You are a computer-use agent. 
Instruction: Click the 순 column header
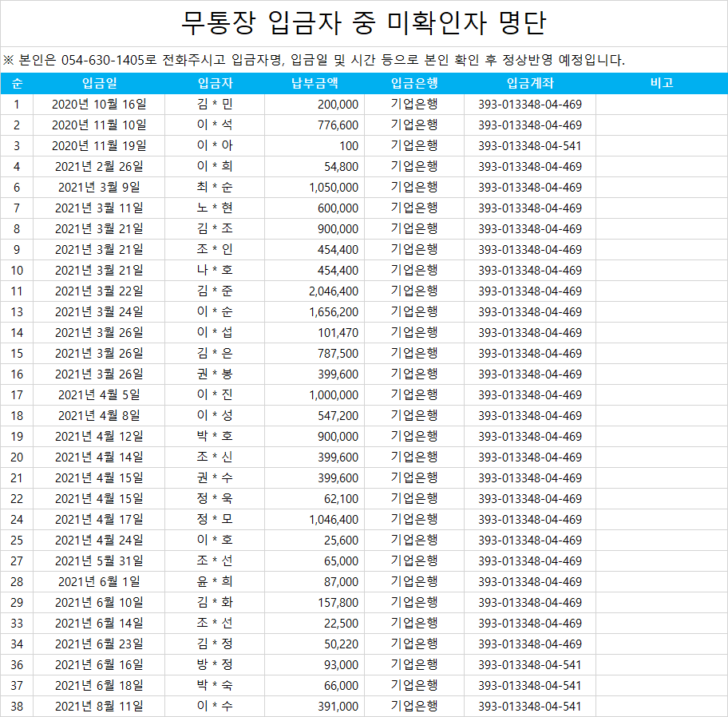[x=18, y=83]
